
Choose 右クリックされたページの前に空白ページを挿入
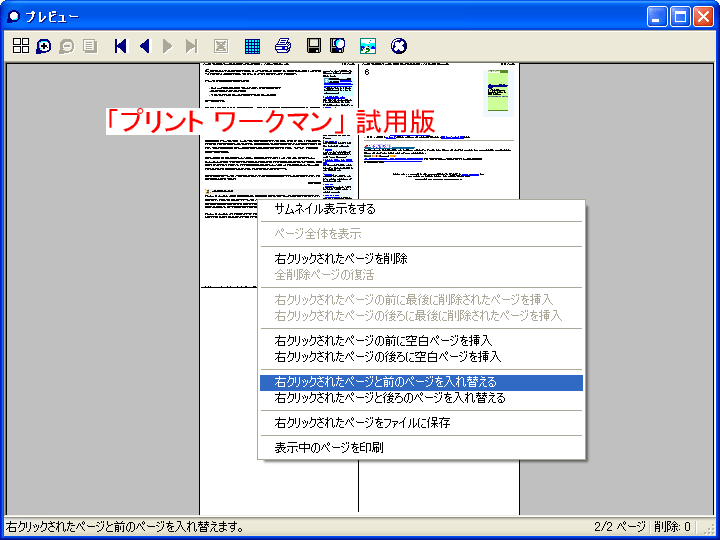pyautogui.click(x=422, y=340)
